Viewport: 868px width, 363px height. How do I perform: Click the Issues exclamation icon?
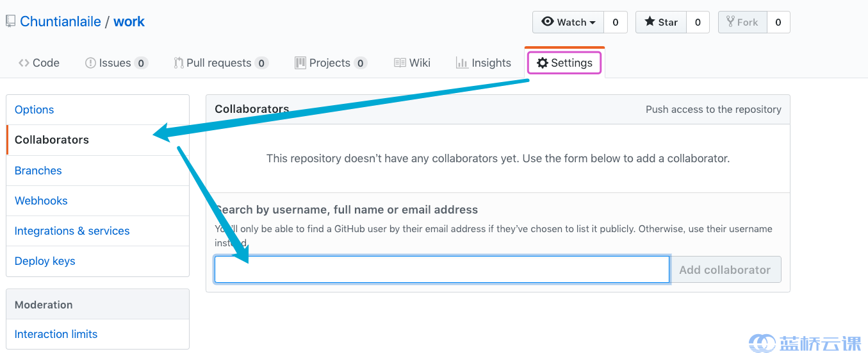pyautogui.click(x=90, y=63)
